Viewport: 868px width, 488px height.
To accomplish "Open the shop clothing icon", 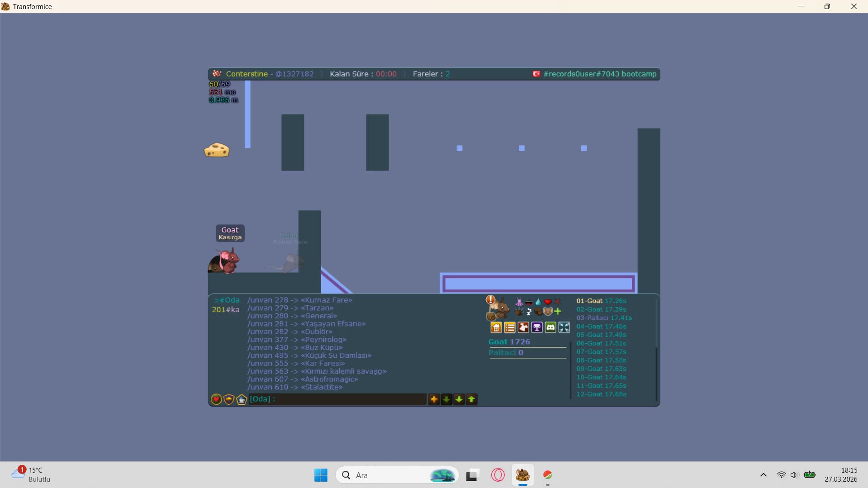I will [523, 327].
